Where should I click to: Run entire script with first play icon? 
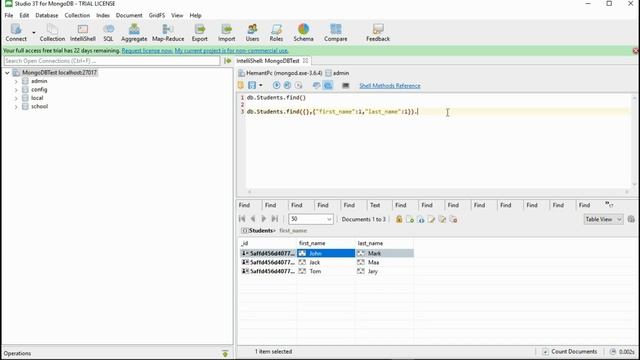coord(276,85)
